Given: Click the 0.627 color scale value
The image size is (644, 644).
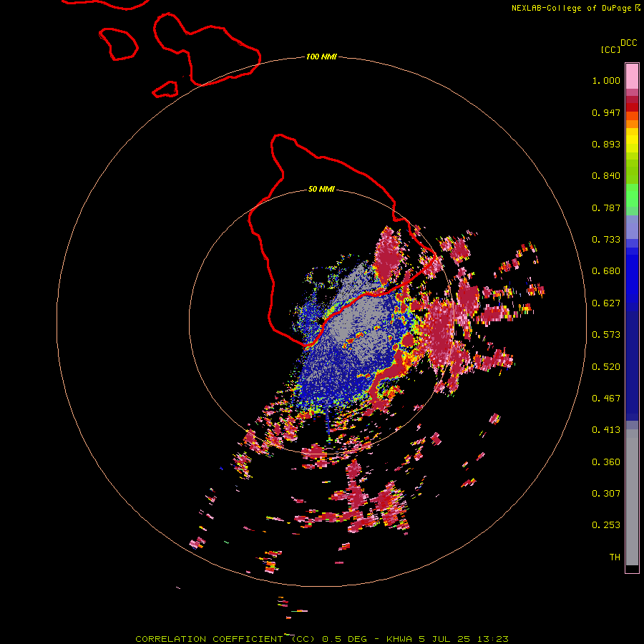Looking at the screenshot, I should [606, 303].
